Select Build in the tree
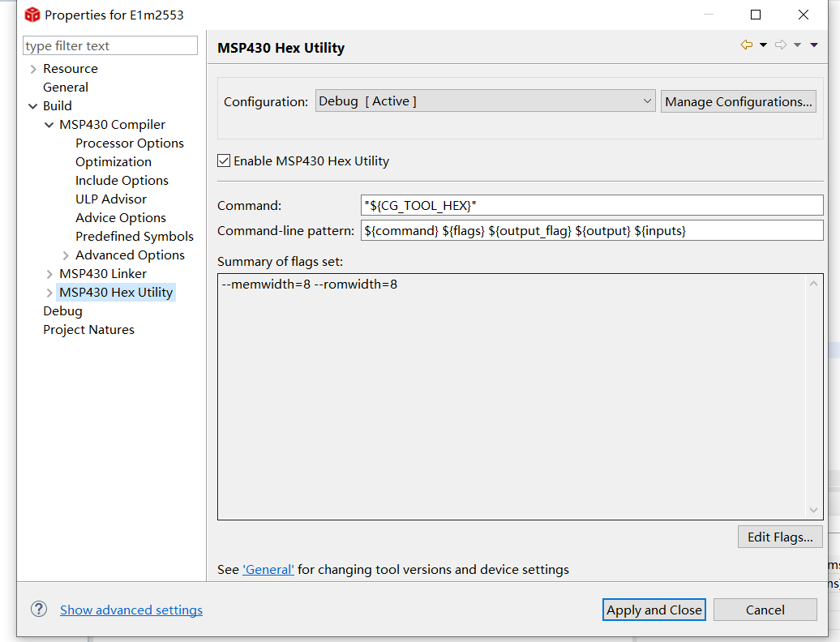This screenshot has height=642, width=840. [x=58, y=105]
